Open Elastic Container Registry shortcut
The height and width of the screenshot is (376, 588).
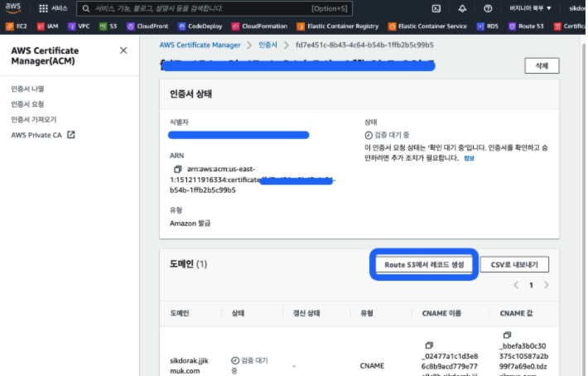click(338, 27)
